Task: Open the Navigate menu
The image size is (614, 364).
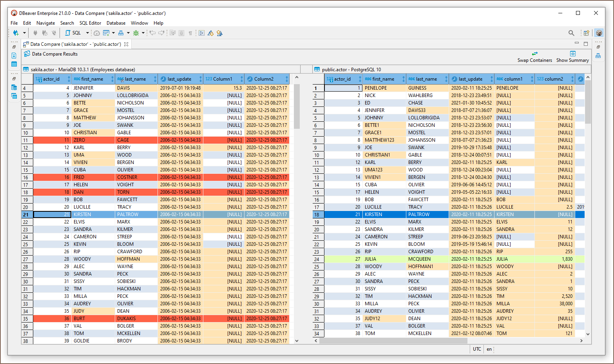Action: (x=45, y=23)
